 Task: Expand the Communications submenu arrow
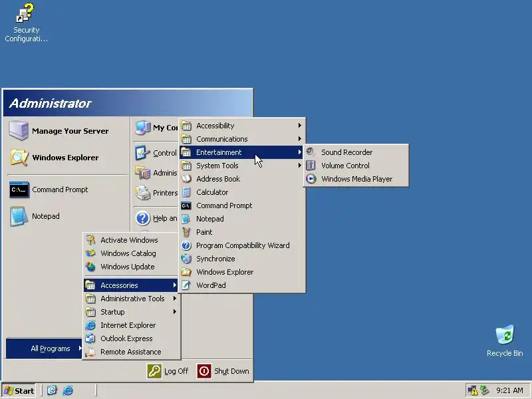click(300, 139)
